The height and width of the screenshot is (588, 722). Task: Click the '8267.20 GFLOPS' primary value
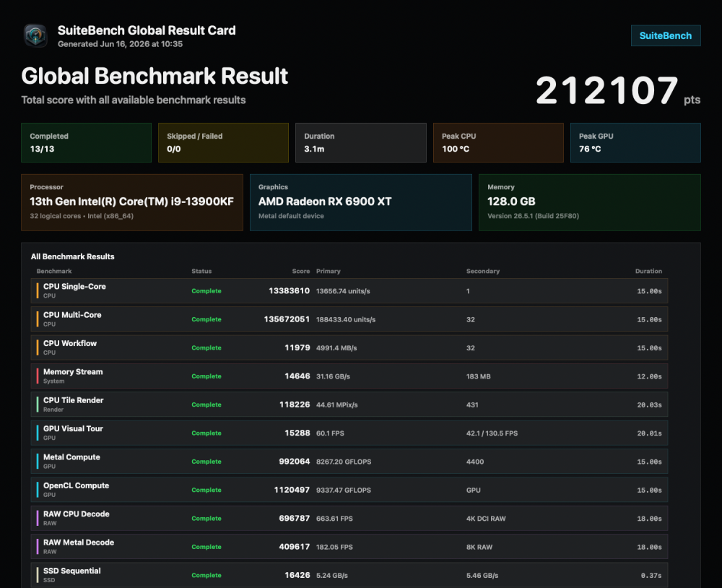[x=344, y=462]
